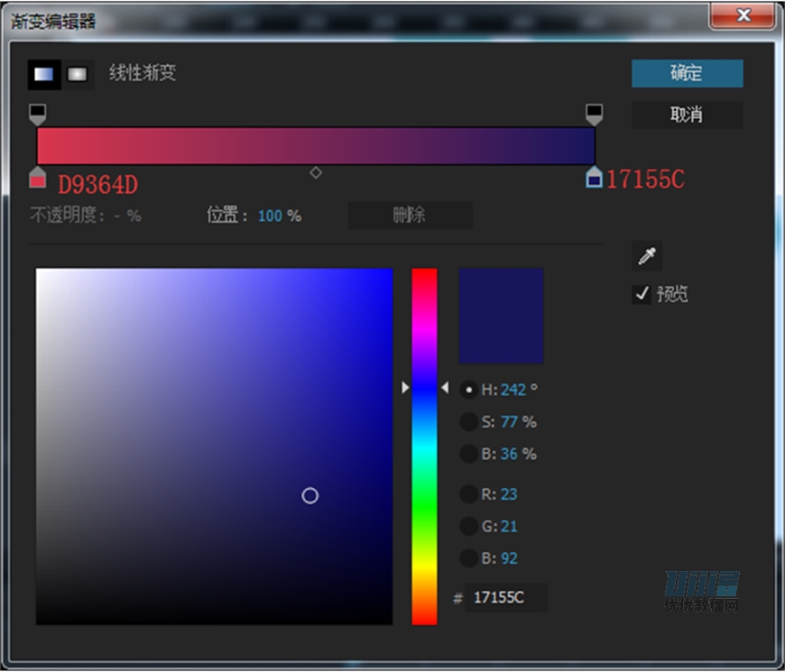Choose the G green channel radio button
The height and width of the screenshot is (672, 785).
pos(468,526)
